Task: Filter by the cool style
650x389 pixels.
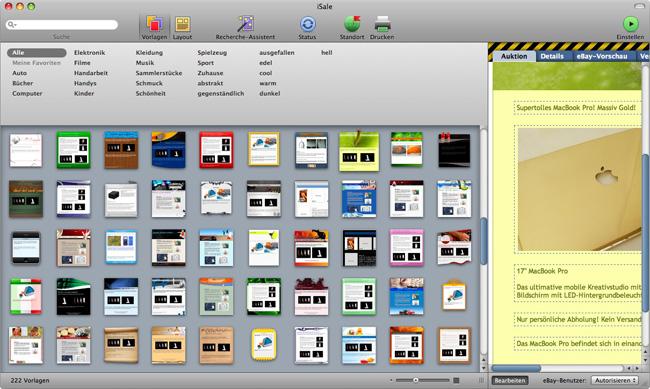Action: tap(266, 73)
